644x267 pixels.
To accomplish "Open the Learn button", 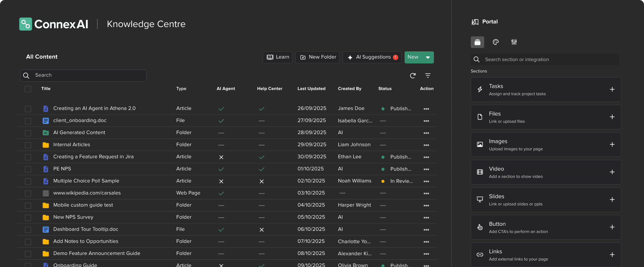I will [x=278, y=57].
